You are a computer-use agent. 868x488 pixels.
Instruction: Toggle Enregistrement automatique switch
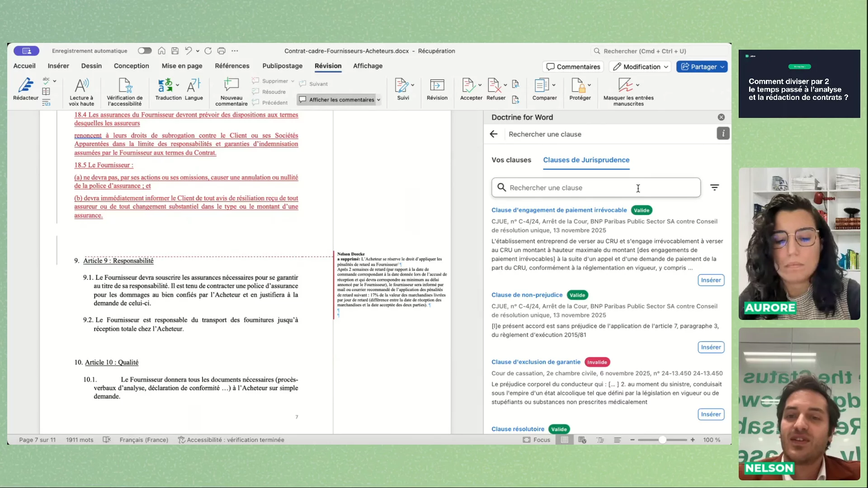pos(145,51)
